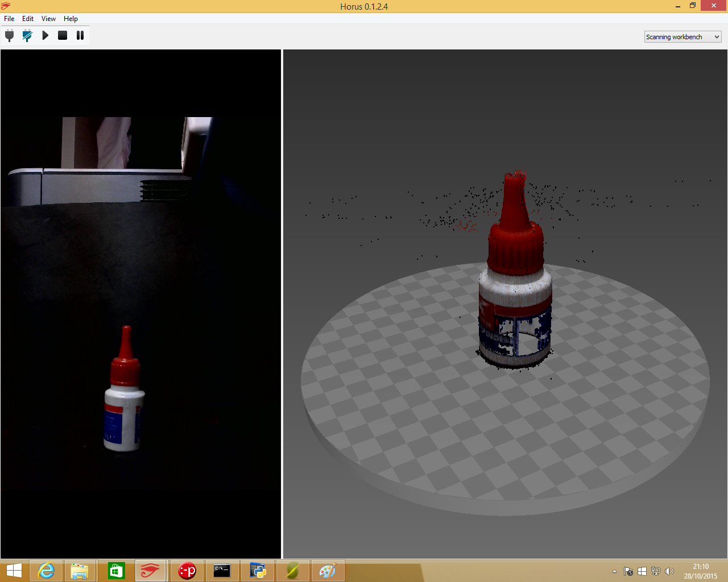Screen dimensions: 728x582
Task: Click the network tray icon
Action: click(x=656, y=571)
